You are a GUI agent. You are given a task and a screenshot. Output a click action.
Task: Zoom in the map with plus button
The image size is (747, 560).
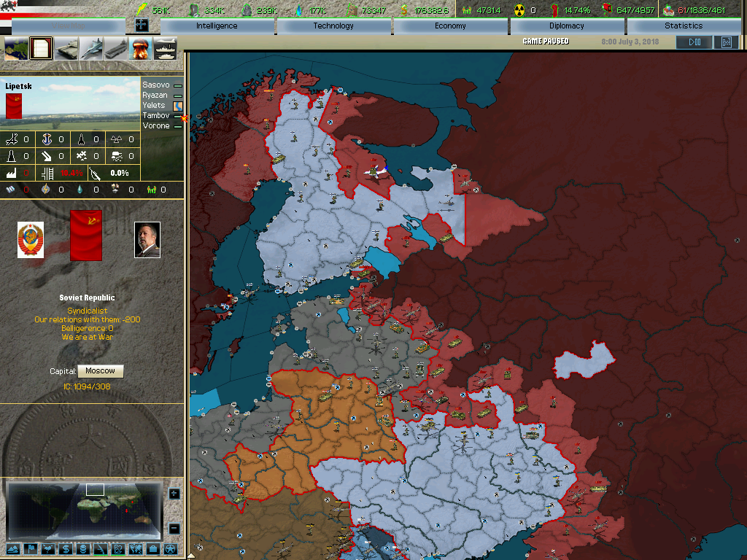tap(174, 494)
